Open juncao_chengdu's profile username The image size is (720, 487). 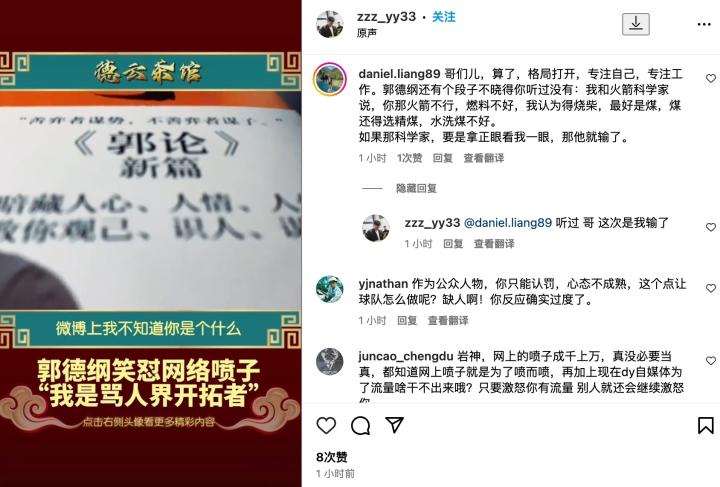[x=406, y=356]
